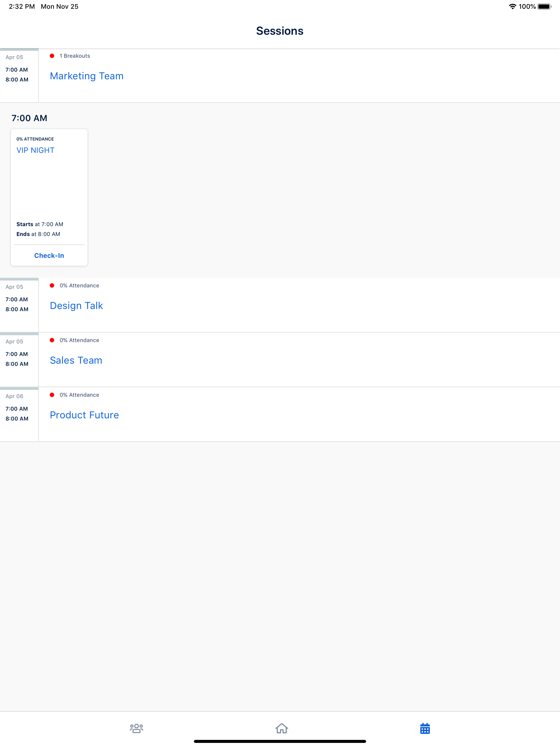The image size is (560, 747).
Task: Select the '0% Attendance' label for Design Talk
Action: click(x=79, y=285)
